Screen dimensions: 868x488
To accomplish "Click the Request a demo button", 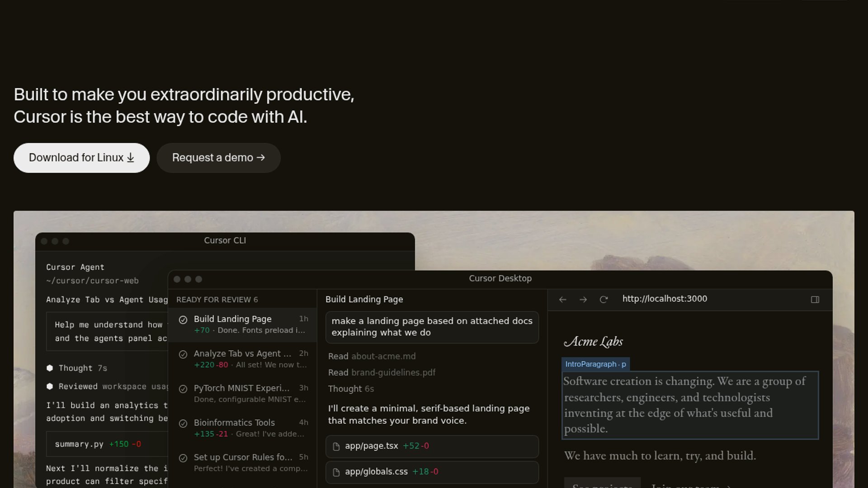I will (x=218, y=158).
